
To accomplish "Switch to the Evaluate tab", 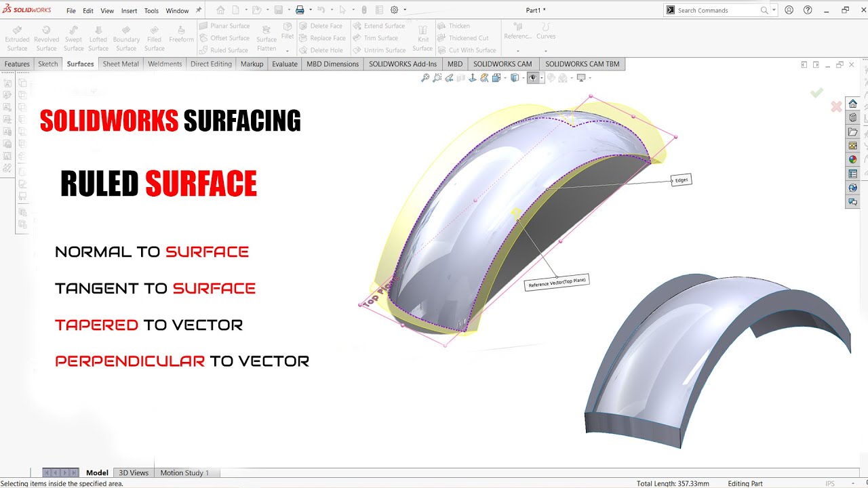I will (285, 64).
